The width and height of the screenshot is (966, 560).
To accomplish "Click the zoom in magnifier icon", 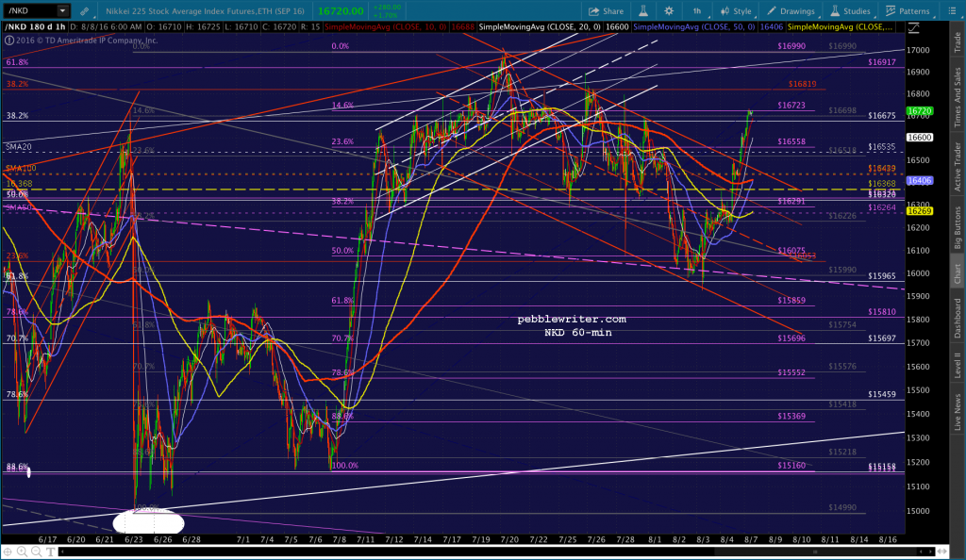I will click(x=23, y=552).
